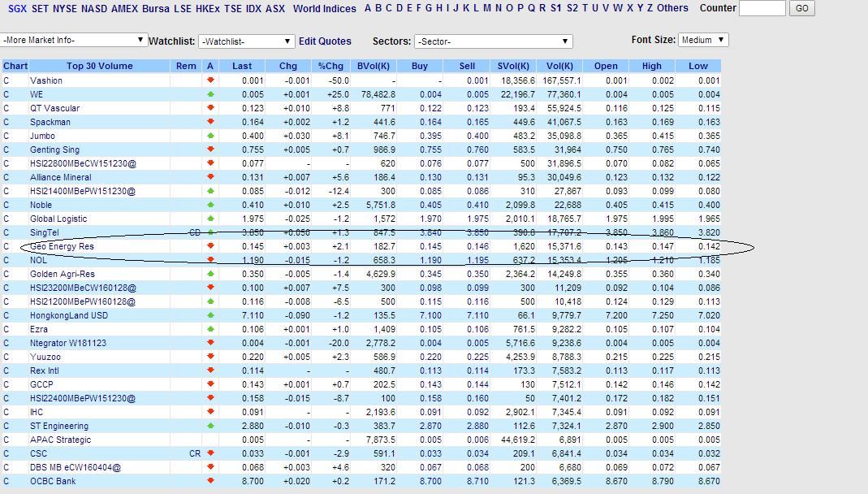Select the GCCP stock name

pyautogui.click(x=41, y=384)
